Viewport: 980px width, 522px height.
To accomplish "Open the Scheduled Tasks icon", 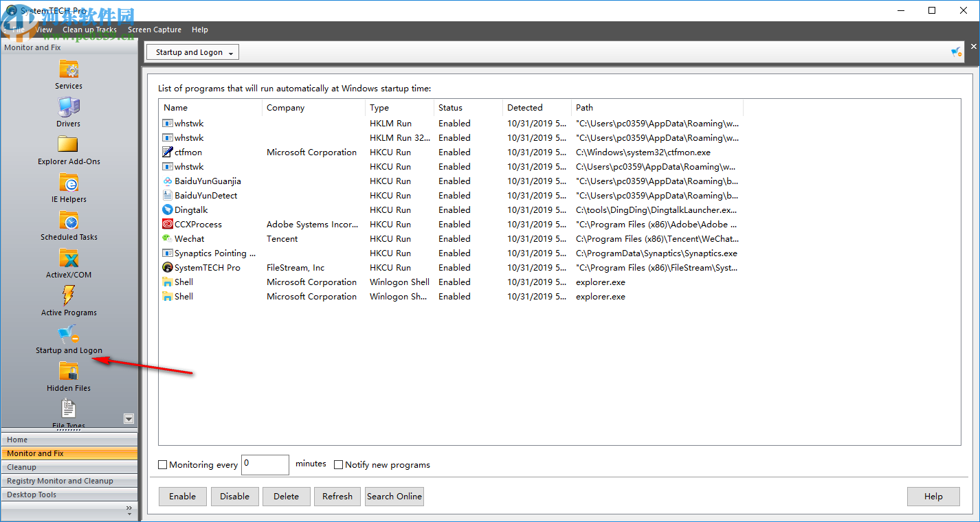I will 69,220.
